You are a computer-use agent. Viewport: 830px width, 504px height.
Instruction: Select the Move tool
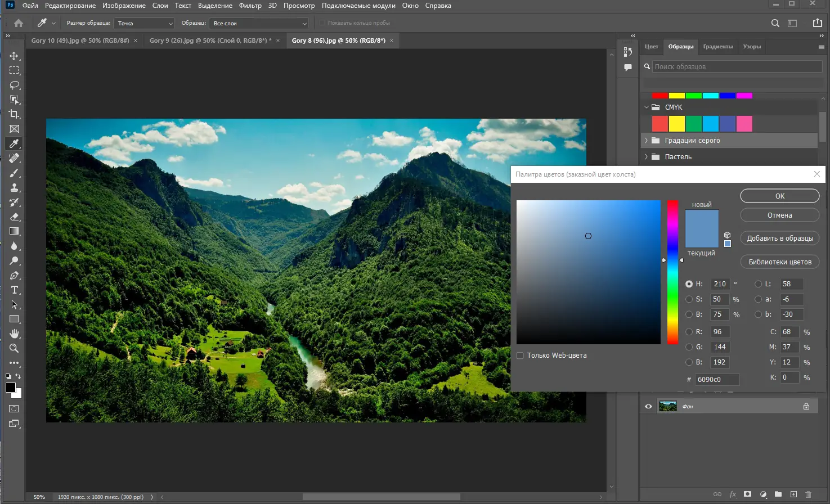15,56
